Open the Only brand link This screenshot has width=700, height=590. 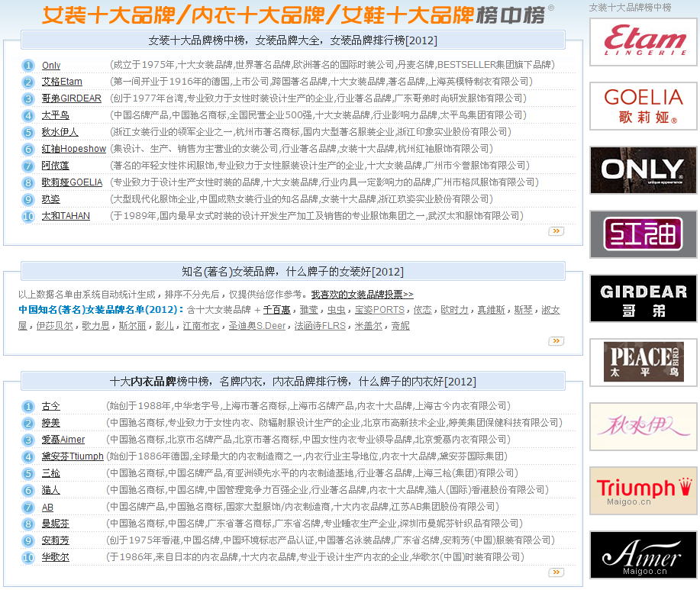pos(51,65)
